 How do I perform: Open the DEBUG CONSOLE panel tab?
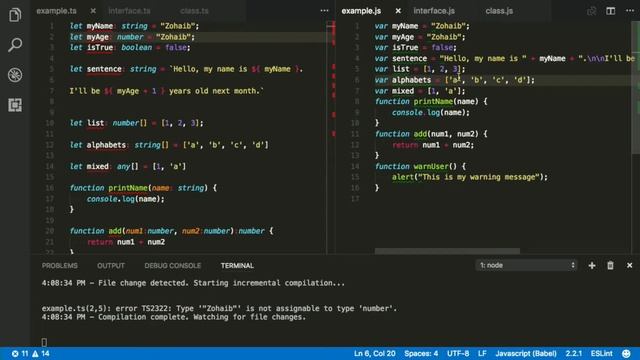(x=173, y=266)
